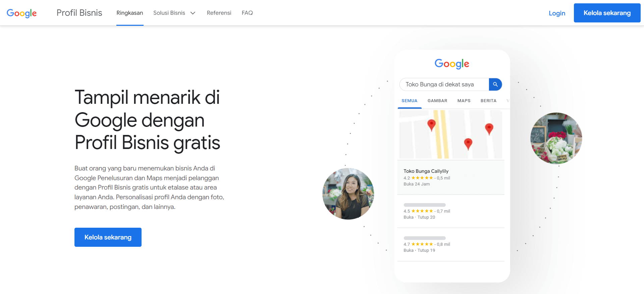Viewport: 644px width, 294px height.
Task: Click the Google logo in the header
Action: pyautogui.click(x=22, y=13)
